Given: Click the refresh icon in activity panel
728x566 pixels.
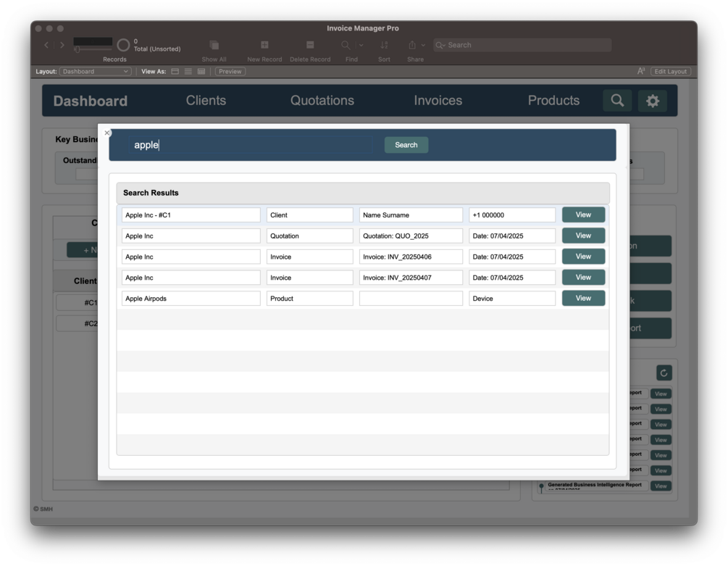Looking at the screenshot, I should click(x=664, y=373).
